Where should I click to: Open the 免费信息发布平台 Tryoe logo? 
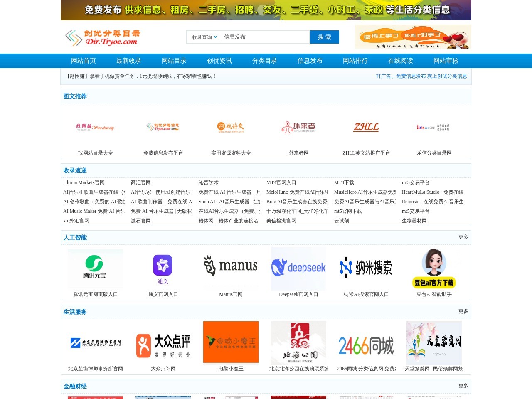tap(163, 127)
